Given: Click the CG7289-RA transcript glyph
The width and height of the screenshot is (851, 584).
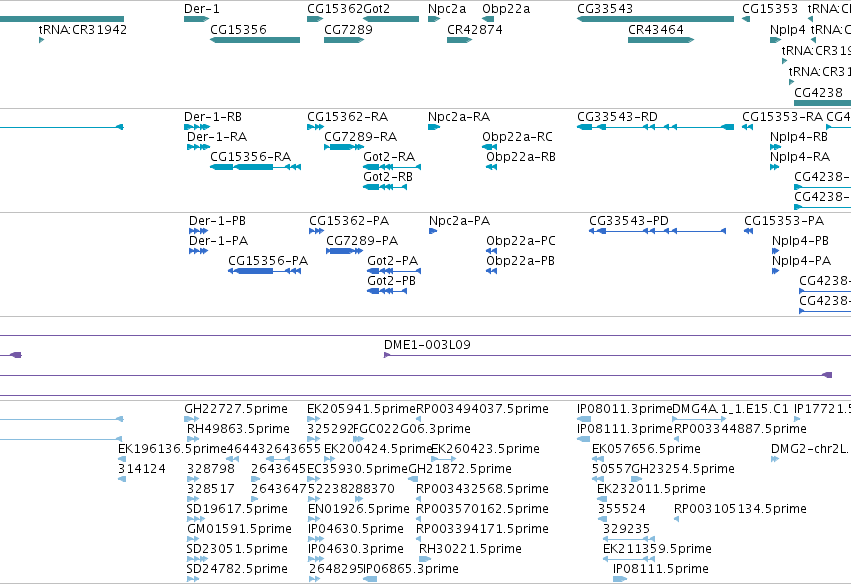Looking at the screenshot, I should pyautogui.click(x=344, y=147).
